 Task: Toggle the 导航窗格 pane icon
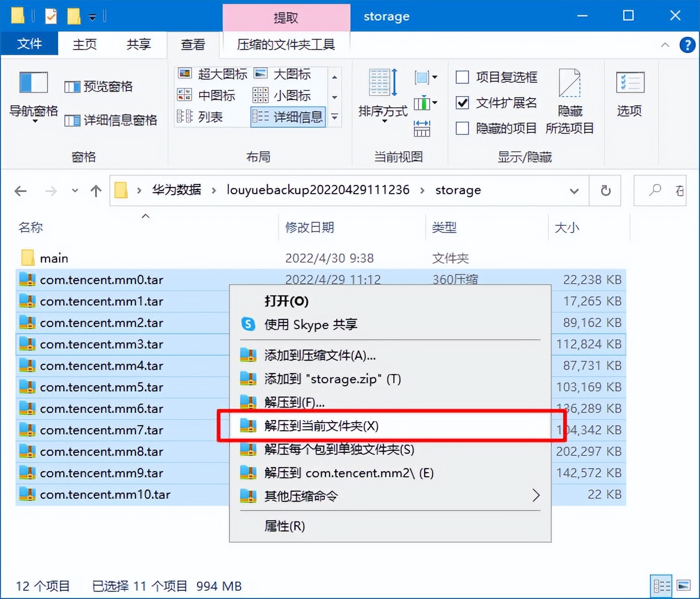click(x=32, y=95)
